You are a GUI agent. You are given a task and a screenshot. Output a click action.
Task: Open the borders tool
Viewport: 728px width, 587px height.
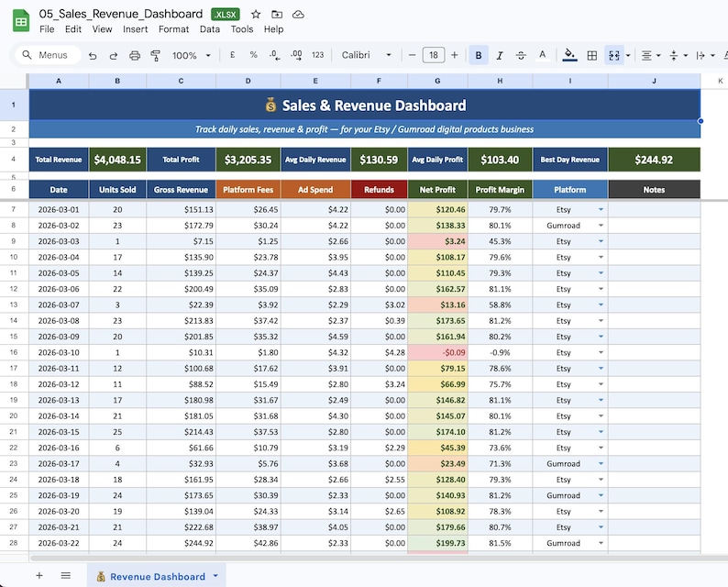[592, 56]
